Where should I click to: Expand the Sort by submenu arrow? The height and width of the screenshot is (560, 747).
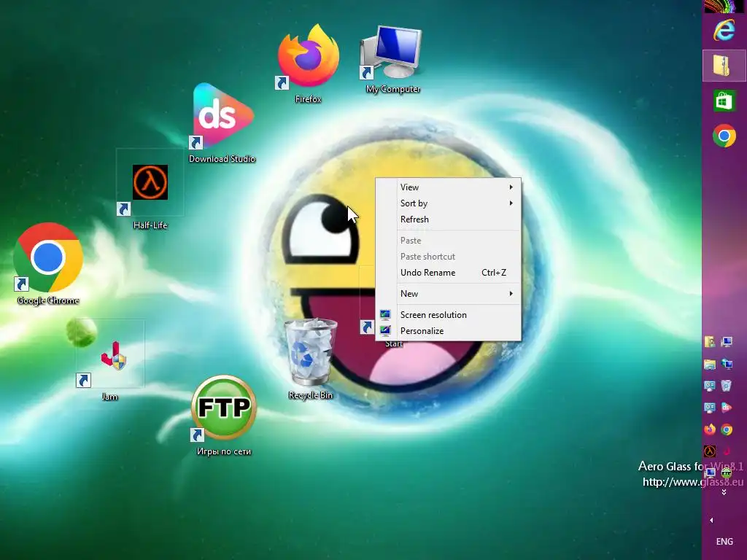point(511,203)
